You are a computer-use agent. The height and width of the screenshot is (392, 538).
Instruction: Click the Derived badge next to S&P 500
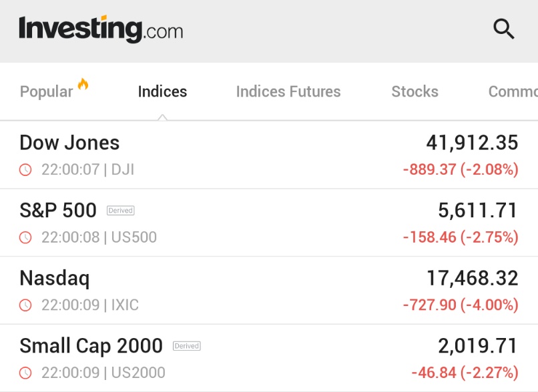click(x=120, y=211)
